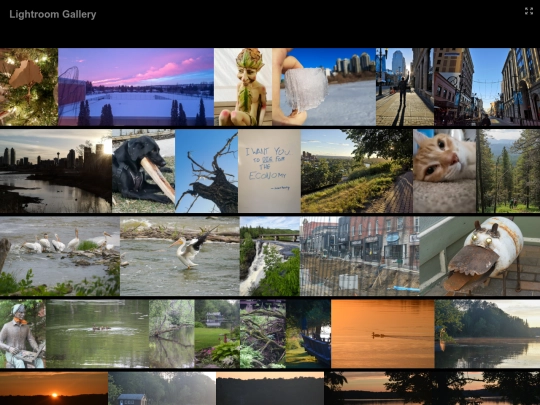Open the group of pelicans on rocks photo
The width and height of the screenshot is (540, 405).
(x=60, y=256)
